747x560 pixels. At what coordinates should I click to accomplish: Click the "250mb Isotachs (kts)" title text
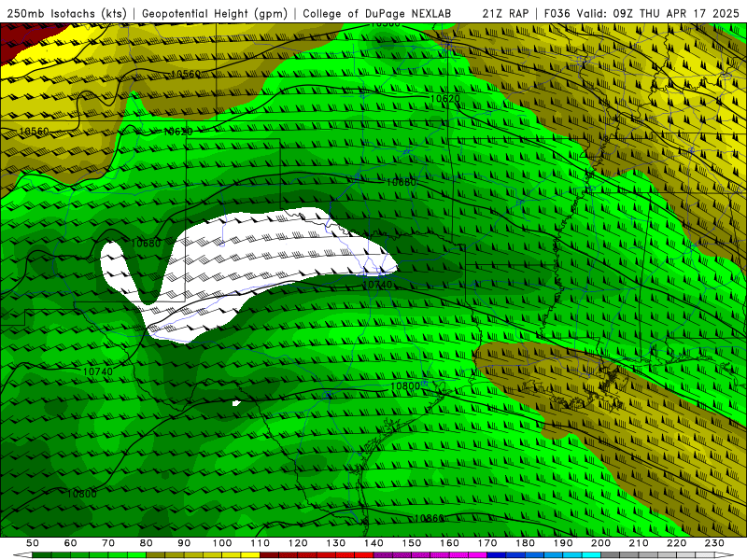66,13
